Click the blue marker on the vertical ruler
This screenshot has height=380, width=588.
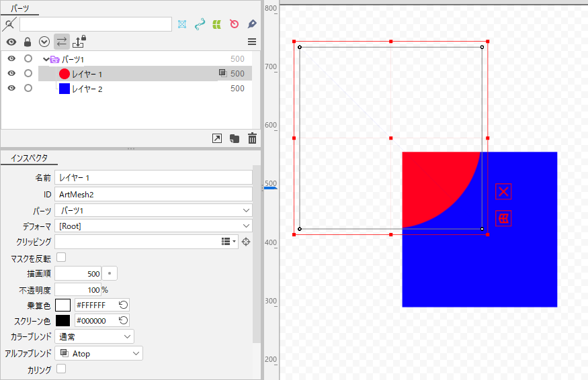tap(271, 188)
